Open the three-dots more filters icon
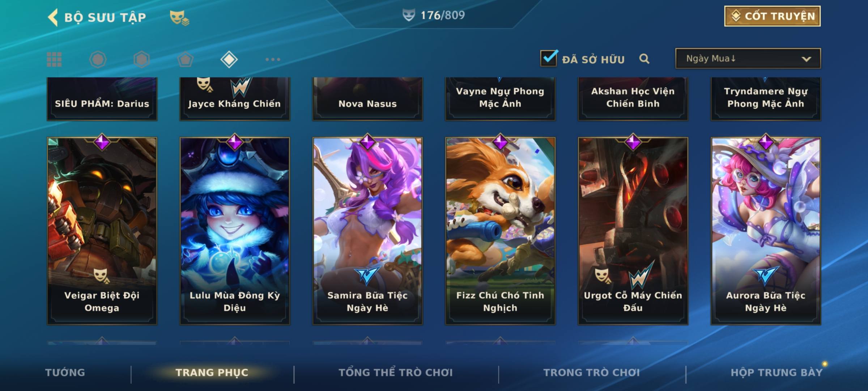 click(273, 59)
